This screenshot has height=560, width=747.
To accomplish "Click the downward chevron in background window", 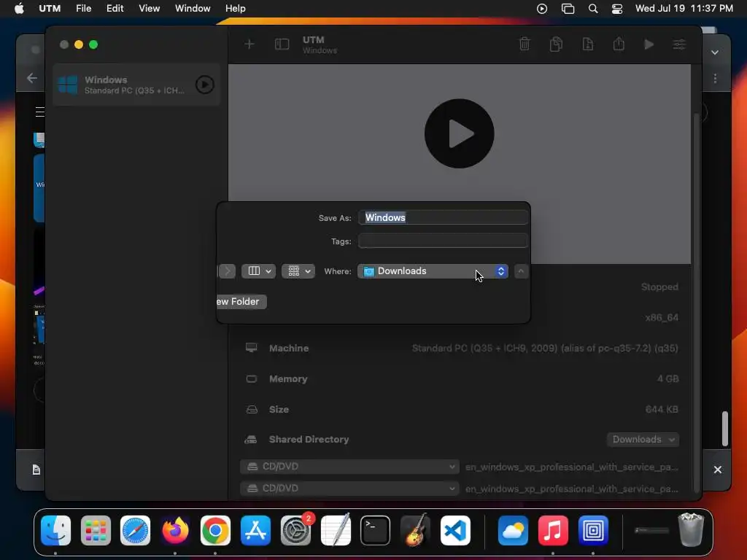I will pyautogui.click(x=715, y=52).
